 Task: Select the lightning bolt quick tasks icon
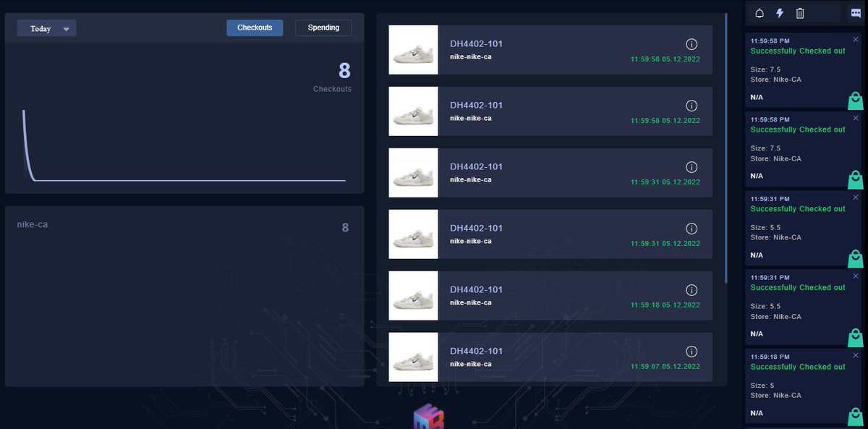click(780, 12)
